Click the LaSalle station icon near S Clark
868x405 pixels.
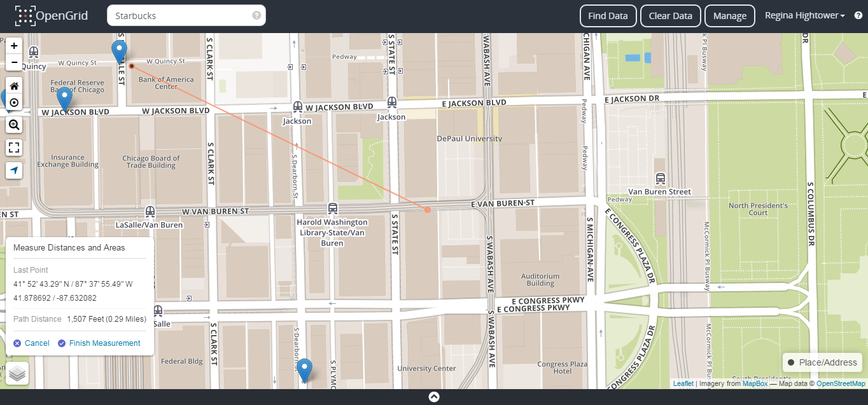click(x=158, y=311)
